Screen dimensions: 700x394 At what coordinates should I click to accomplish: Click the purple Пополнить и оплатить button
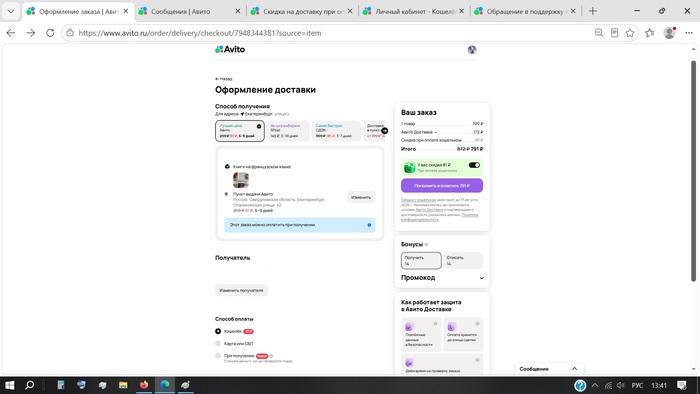coord(442,186)
